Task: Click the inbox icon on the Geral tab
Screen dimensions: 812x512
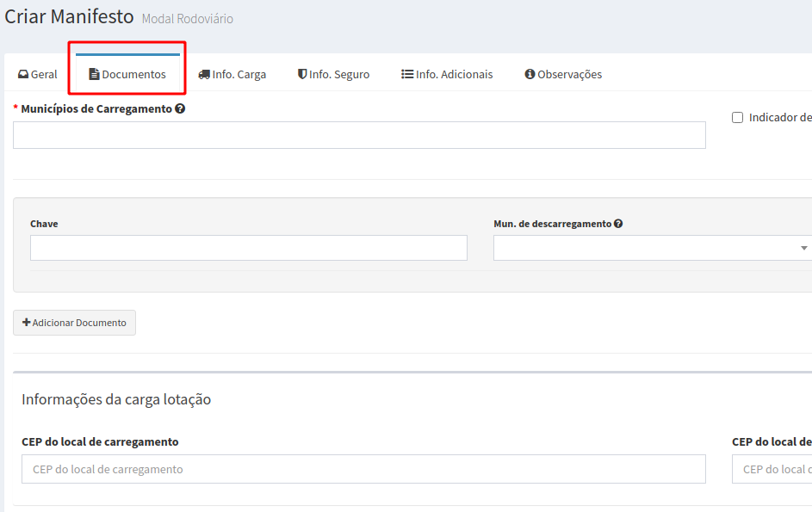Action: 23,75
